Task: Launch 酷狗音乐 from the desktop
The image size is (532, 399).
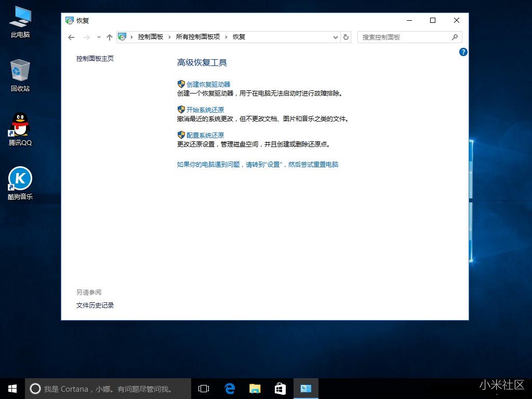Action: tap(20, 183)
